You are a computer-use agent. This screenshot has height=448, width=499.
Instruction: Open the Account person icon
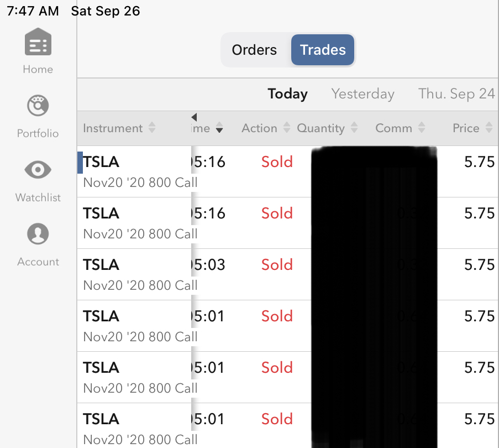(x=38, y=235)
